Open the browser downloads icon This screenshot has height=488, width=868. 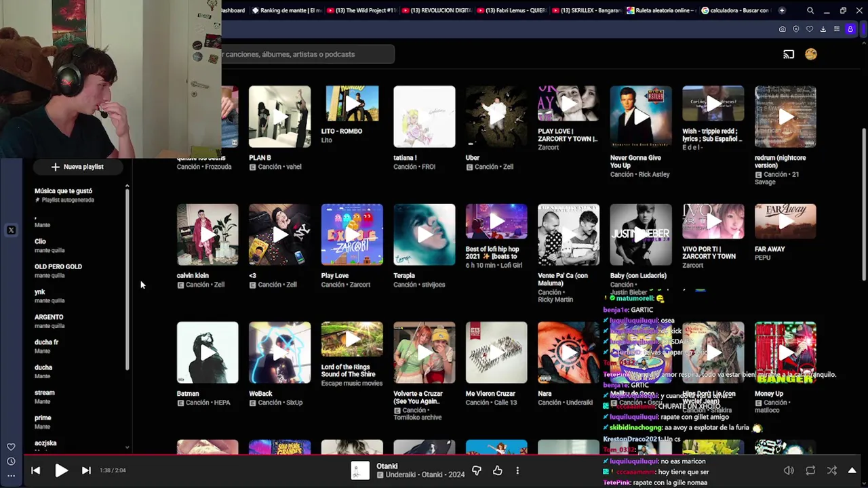[x=823, y=29]
